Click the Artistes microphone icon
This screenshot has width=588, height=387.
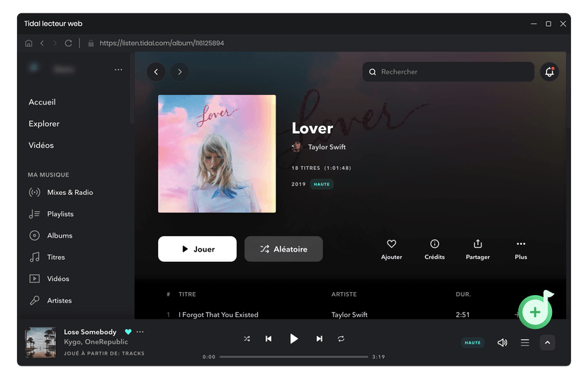[35, 301]
